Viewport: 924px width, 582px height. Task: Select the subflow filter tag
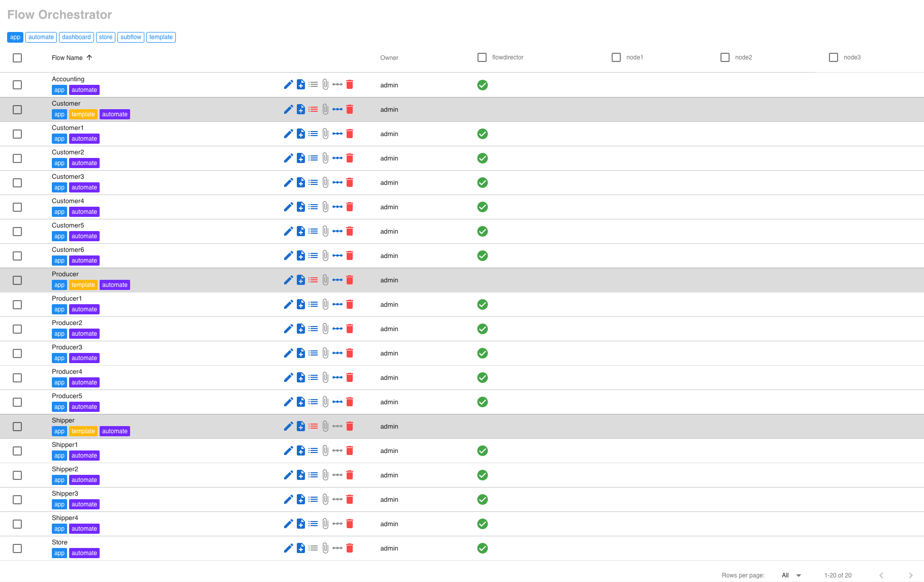tap(131, 37)
